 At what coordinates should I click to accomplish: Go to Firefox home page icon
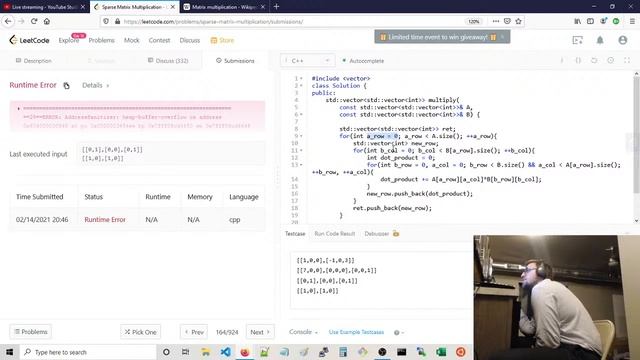coord(47,21)
